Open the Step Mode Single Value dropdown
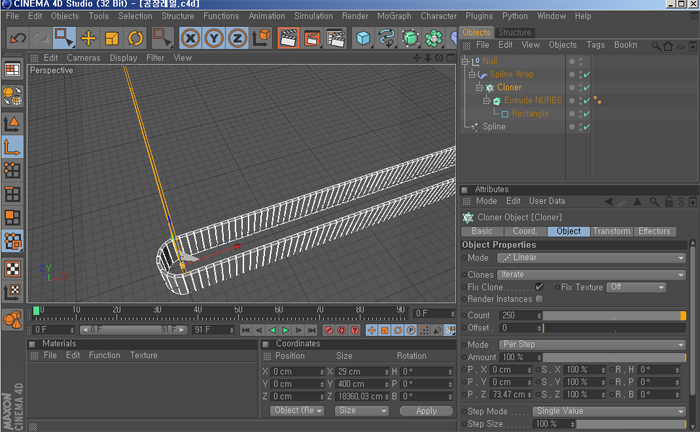This screenshot has width=700, height=432. (x=609, y=411)
